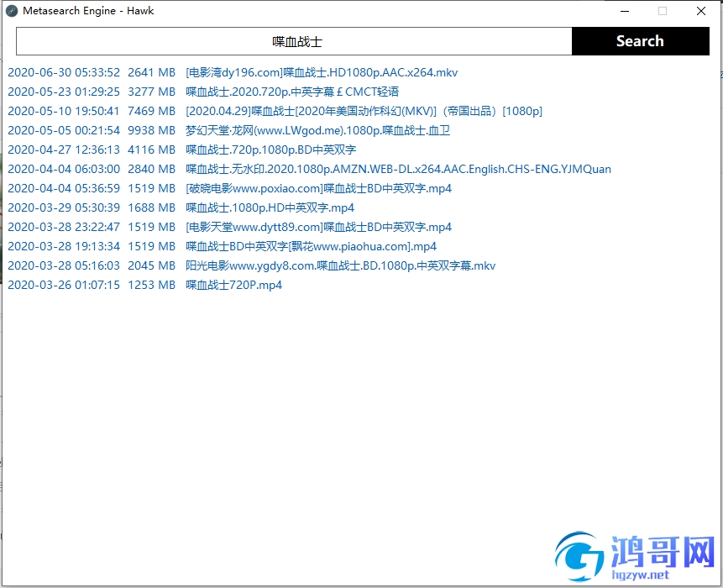Click timestamp 2020-03-28 05:16:03
This screenshot has width=723, height=588.
pos(64,266)
